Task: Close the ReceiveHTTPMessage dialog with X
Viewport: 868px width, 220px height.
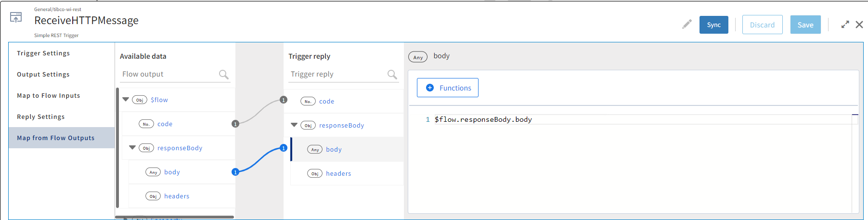Action: click(859, 25)
